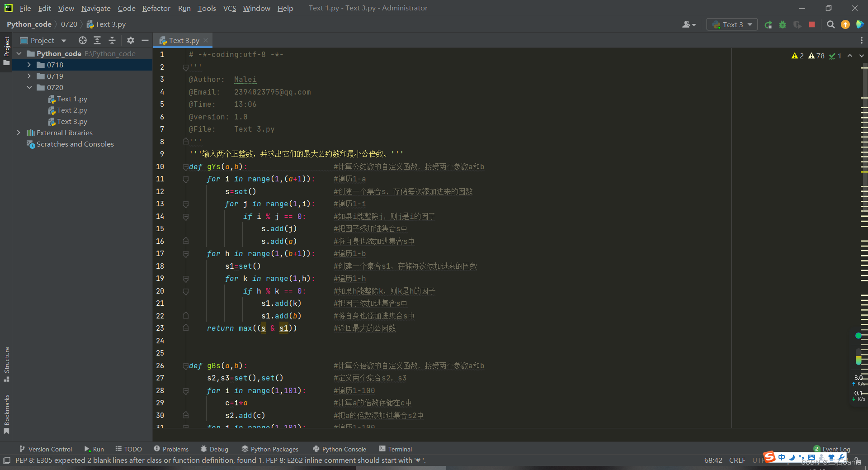This screenshot has width=868, height=470.
Task: Stop the running program
Action: pyautogui.click(x=811, y=24)
